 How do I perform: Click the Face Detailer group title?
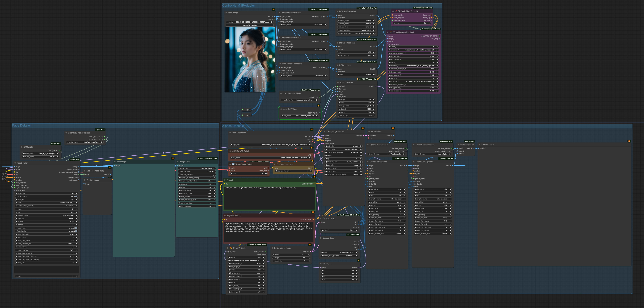coord(22,125)
